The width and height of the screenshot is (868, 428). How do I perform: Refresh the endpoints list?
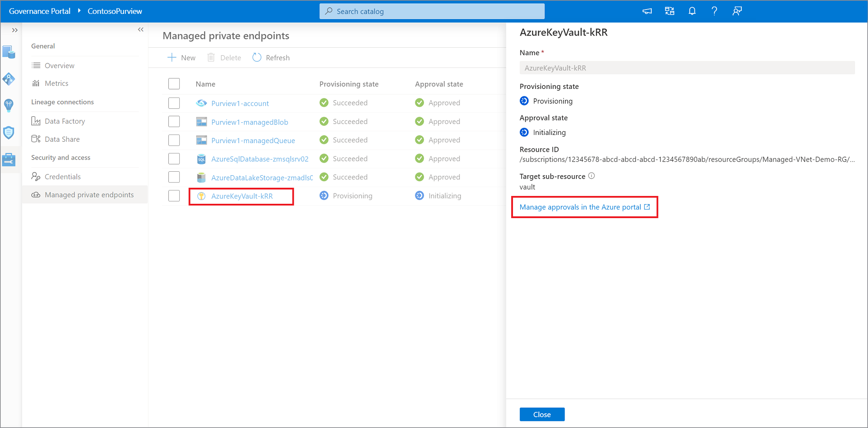[x=271, y=58]
